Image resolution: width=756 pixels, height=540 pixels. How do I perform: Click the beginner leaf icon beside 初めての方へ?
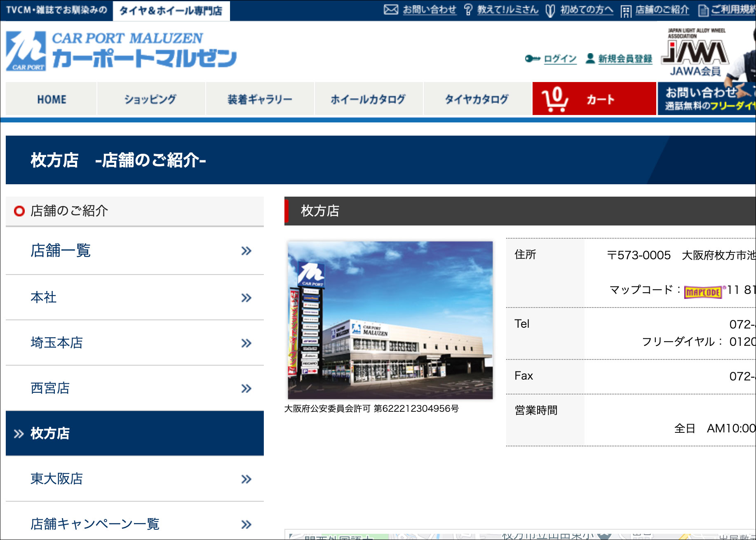(550, 10)
